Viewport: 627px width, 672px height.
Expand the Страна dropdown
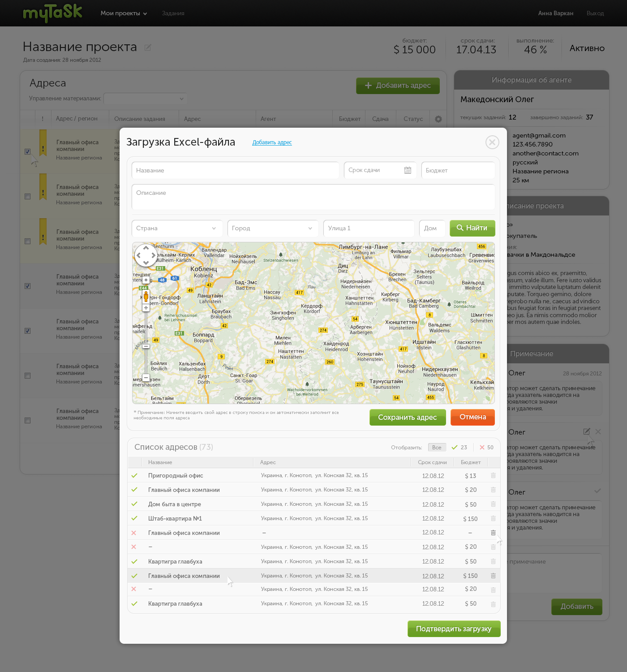[x=176, y=228]
